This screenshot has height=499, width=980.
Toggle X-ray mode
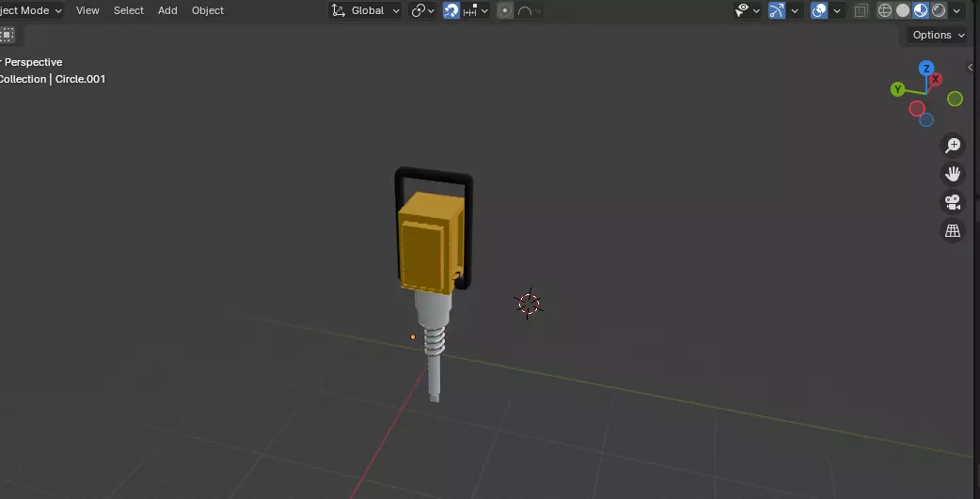coord(861,10)
